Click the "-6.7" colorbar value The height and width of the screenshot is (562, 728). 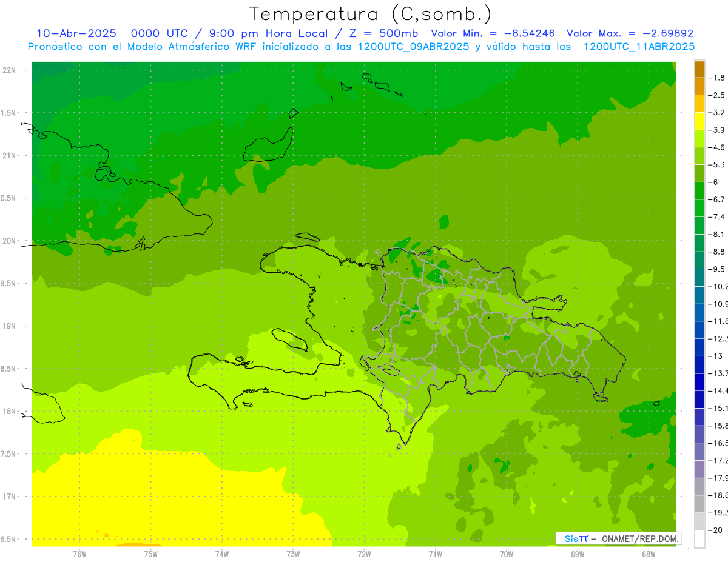[x=717, y=199]
